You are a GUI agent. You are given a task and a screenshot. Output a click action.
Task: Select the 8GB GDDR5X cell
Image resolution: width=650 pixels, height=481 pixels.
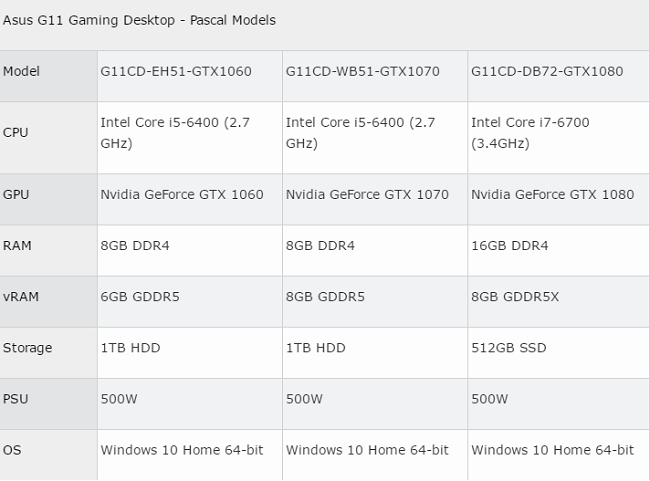pos(516,297)
